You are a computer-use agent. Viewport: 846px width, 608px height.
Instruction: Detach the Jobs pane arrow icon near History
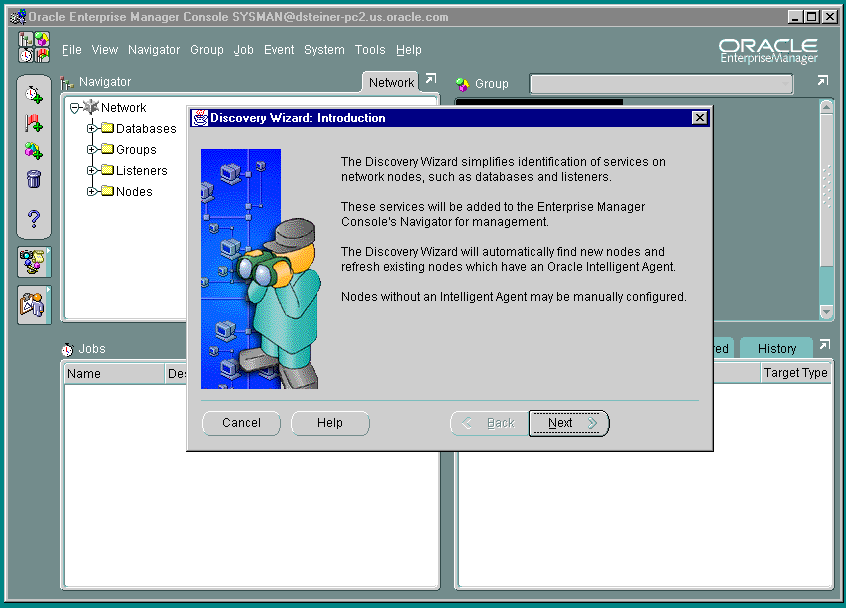pos(824,344)
